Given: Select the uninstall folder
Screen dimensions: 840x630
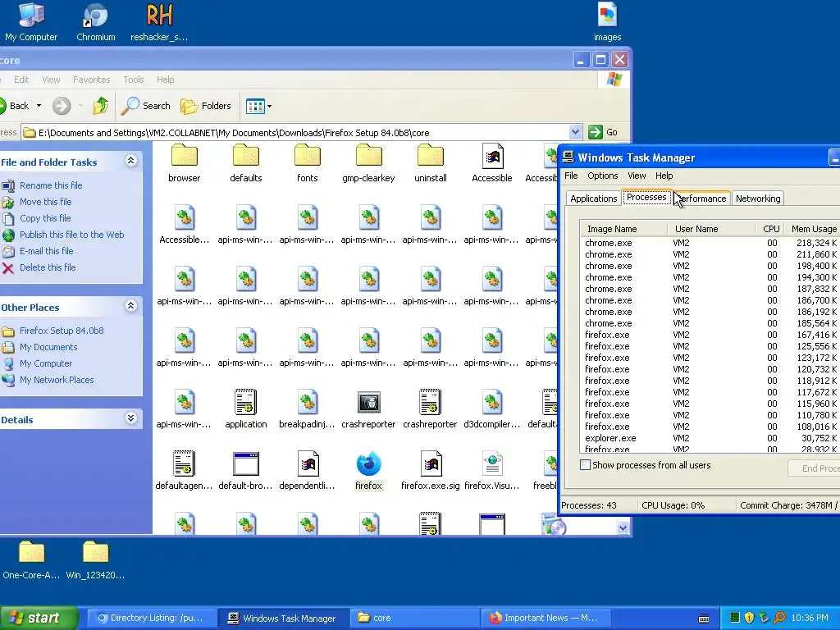Looking at the screenshot, I should pyautogui.click(x=430, y=163).
